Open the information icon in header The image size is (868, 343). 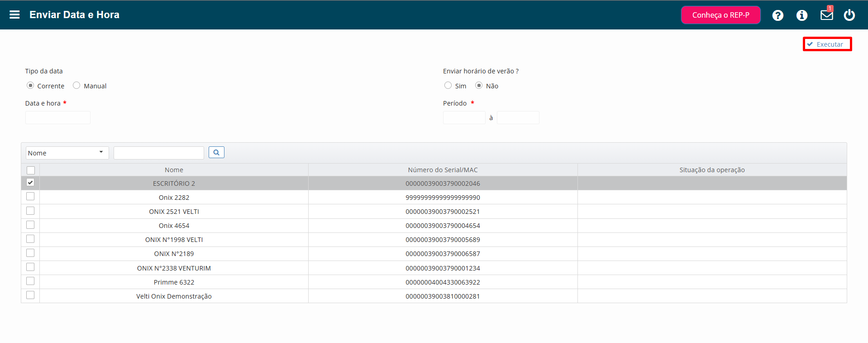point(801,15)
